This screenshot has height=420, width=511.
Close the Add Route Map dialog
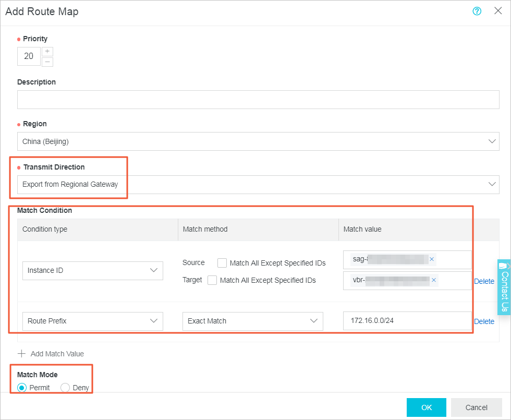498,11
